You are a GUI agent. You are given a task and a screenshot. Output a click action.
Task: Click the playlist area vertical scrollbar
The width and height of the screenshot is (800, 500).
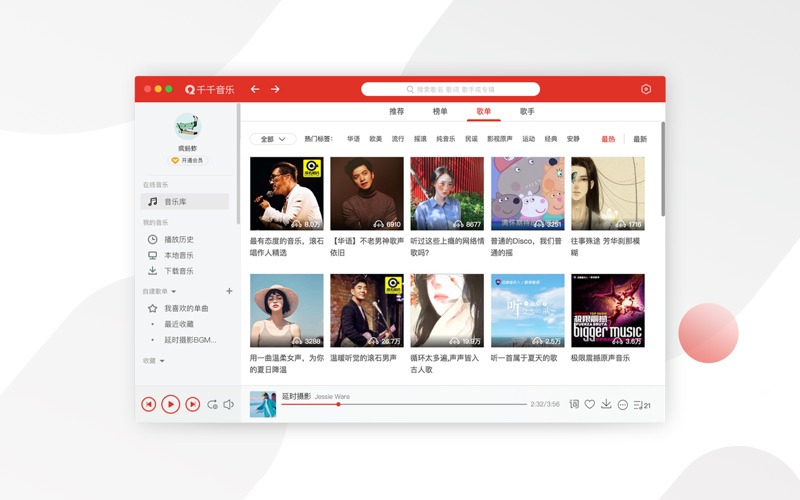663,168
